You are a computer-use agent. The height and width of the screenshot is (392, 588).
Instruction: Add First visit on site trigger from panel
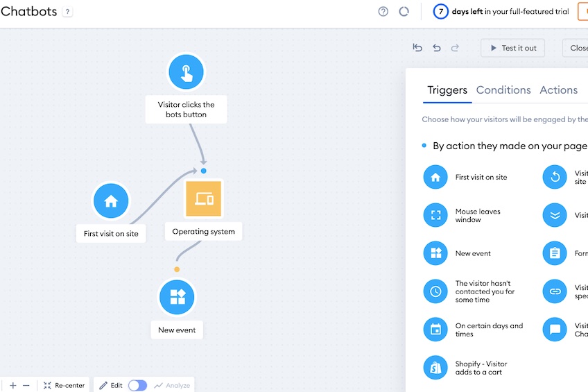coord(435,177)
